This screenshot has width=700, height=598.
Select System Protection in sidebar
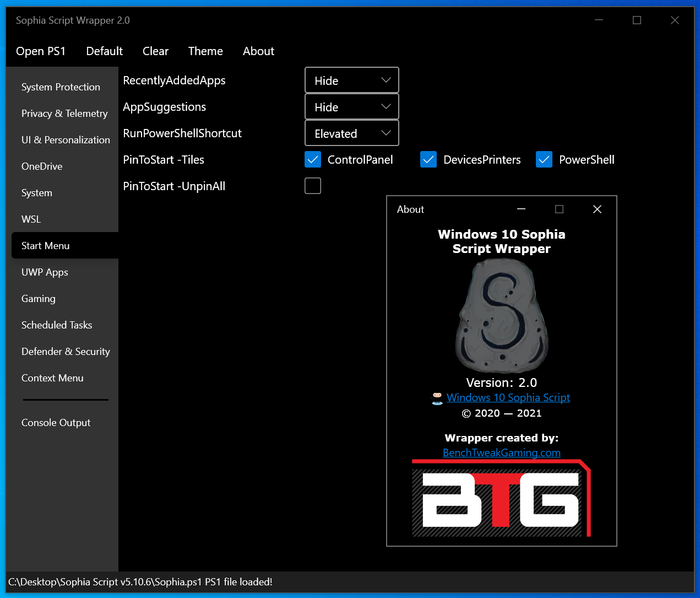point(65,87)
